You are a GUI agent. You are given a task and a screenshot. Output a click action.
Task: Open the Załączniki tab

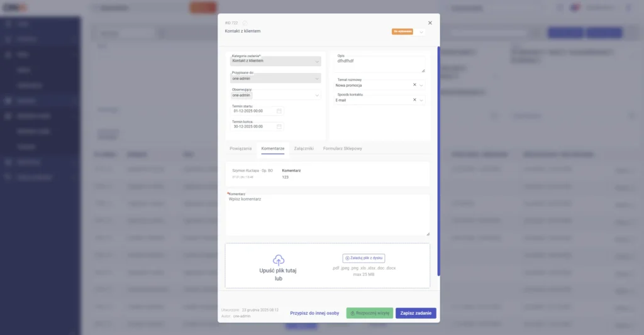[x=304, y=148]
